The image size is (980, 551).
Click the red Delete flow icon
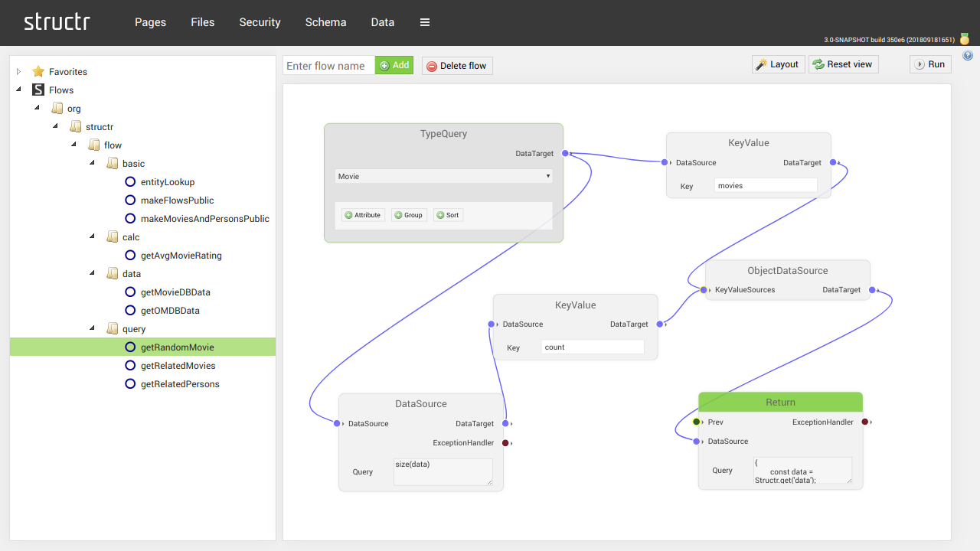click(x=430, y=65)
